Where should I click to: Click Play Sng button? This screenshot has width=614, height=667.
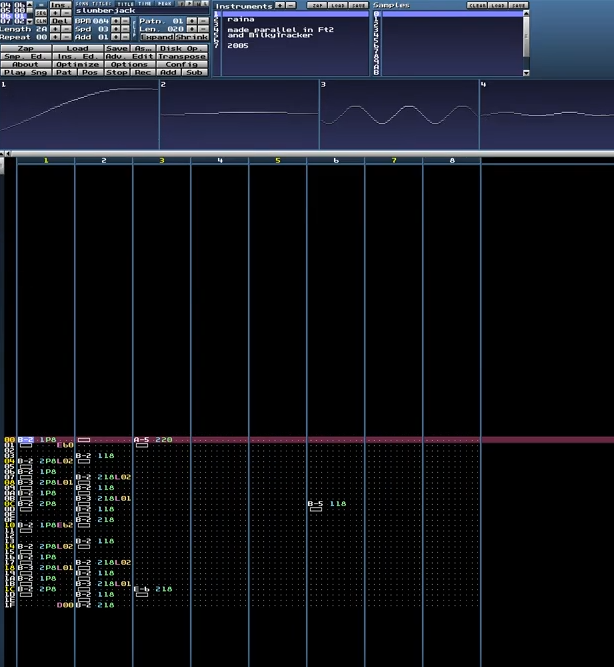[x=26, y=72]
